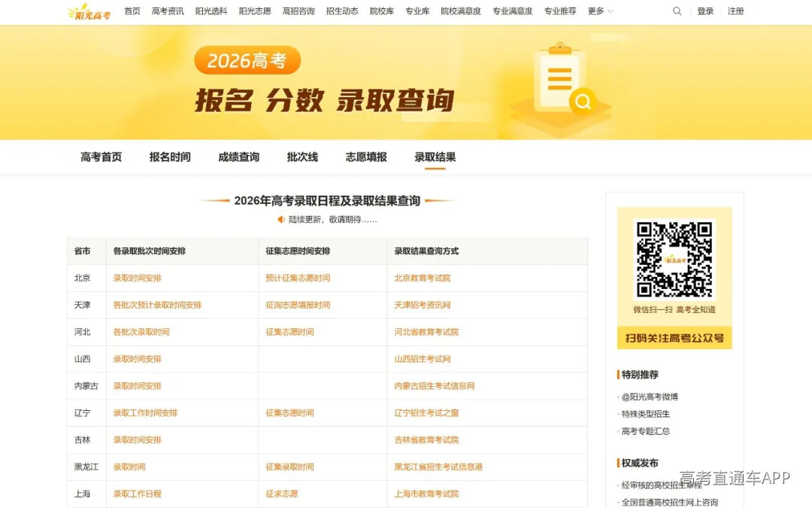Open 录取工作日程 for 上海
Screen dimensions: 812x508
(x=138, y=494)
